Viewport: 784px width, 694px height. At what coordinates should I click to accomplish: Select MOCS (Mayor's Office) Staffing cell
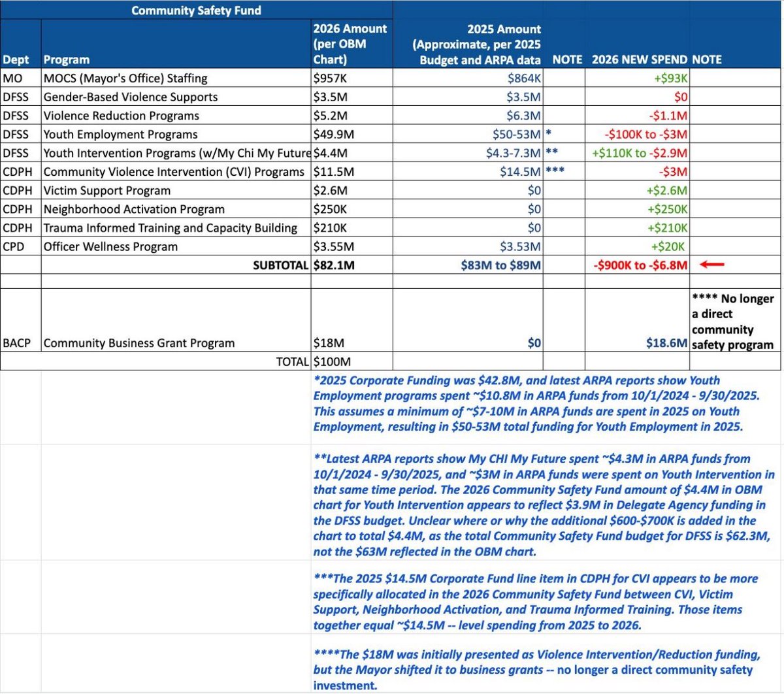tap(176, 78)
